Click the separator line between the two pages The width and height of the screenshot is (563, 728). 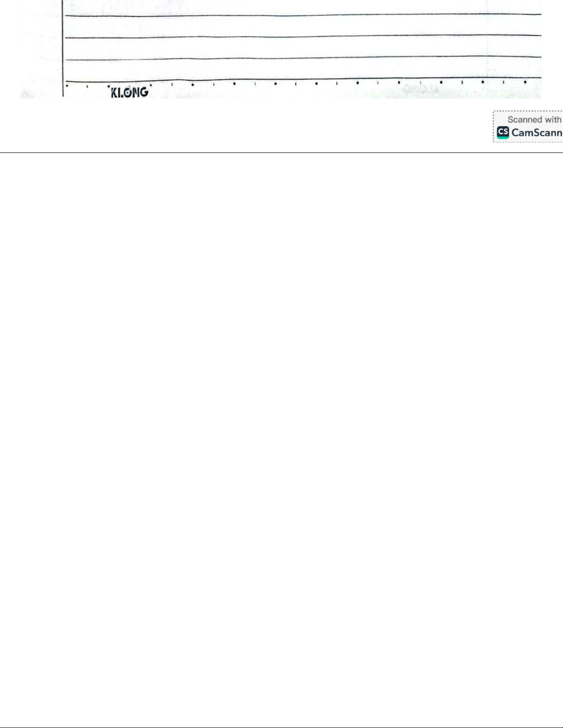281,152
